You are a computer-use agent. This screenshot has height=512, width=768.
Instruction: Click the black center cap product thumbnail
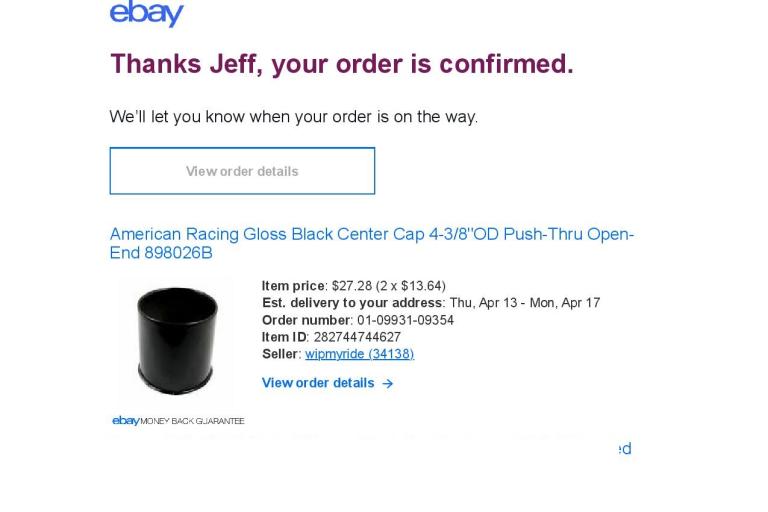[176, 340]
